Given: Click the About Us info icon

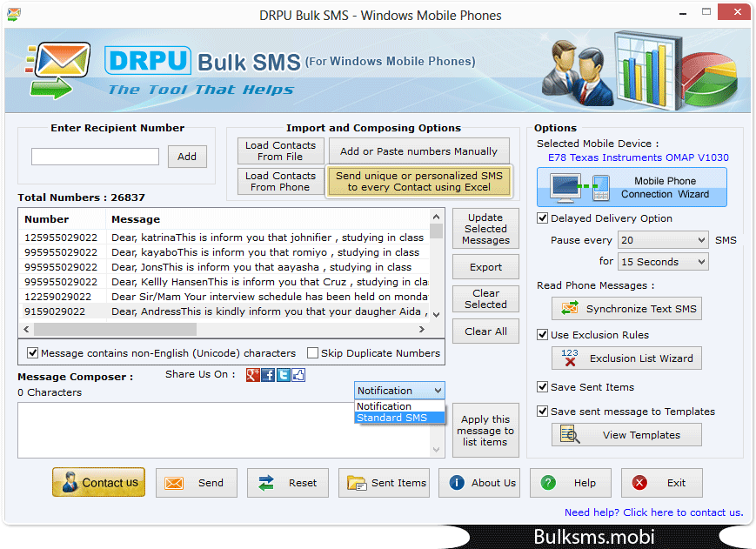Looking at the screenshot, I should click(x=457, y=483).
